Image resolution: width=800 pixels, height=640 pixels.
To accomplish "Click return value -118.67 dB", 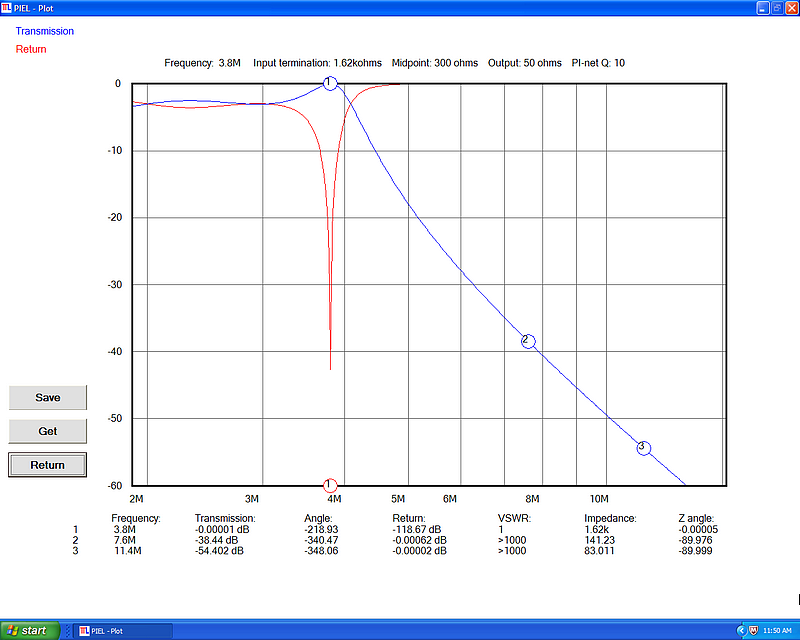I will [x=417, y=529].
